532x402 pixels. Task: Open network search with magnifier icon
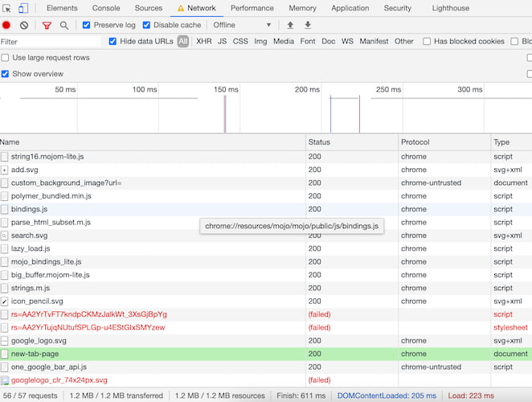pyautogui.click(x=63, y=25)
